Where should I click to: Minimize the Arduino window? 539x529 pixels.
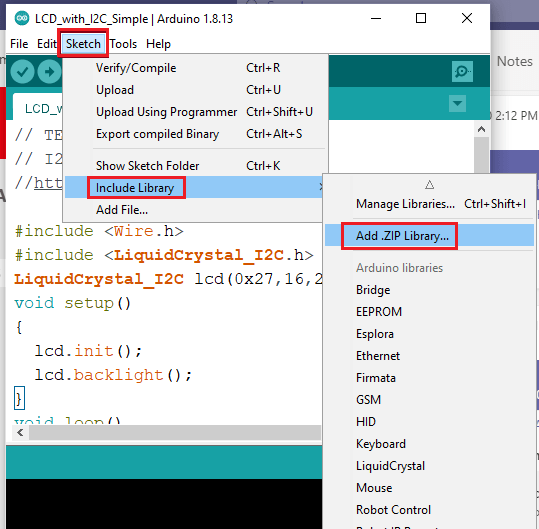pos(376,18)
